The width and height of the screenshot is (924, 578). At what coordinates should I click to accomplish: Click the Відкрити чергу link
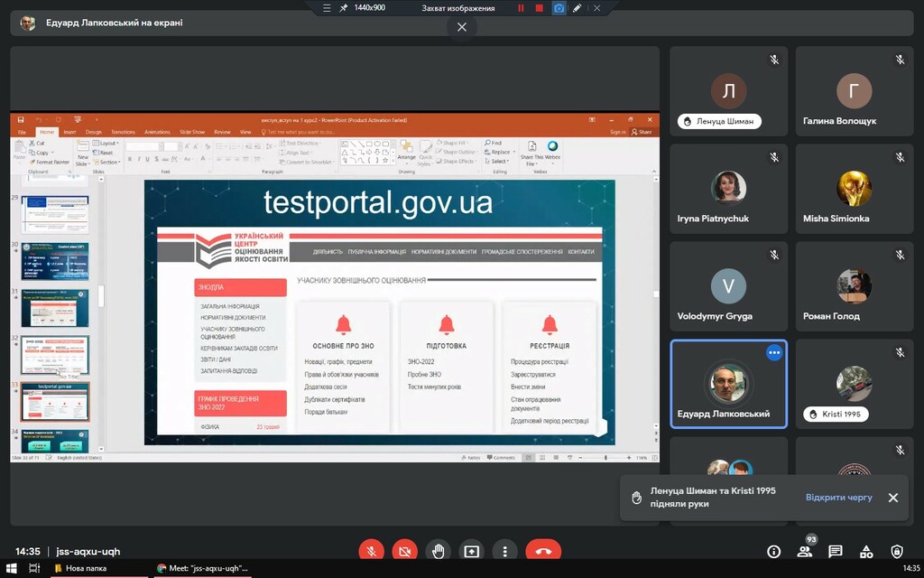[838, 498]
